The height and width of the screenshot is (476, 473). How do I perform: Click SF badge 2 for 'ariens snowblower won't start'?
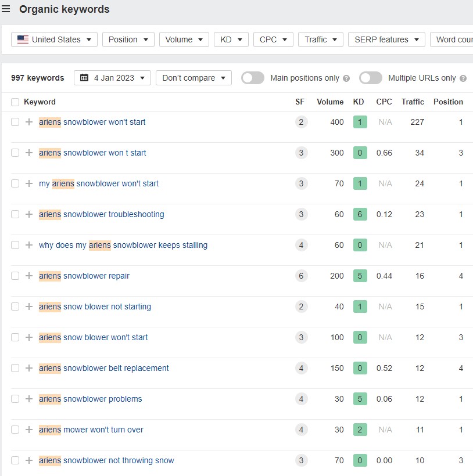[301, 122]
